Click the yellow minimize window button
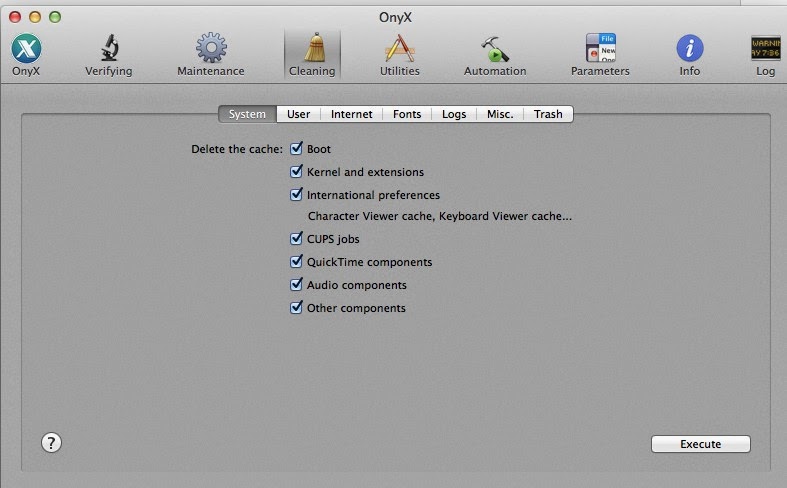 pos(35,17)
